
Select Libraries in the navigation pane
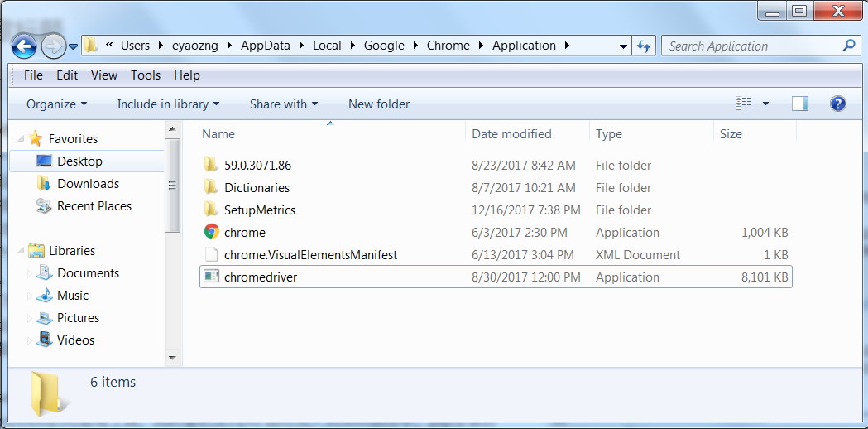[72, 251]
